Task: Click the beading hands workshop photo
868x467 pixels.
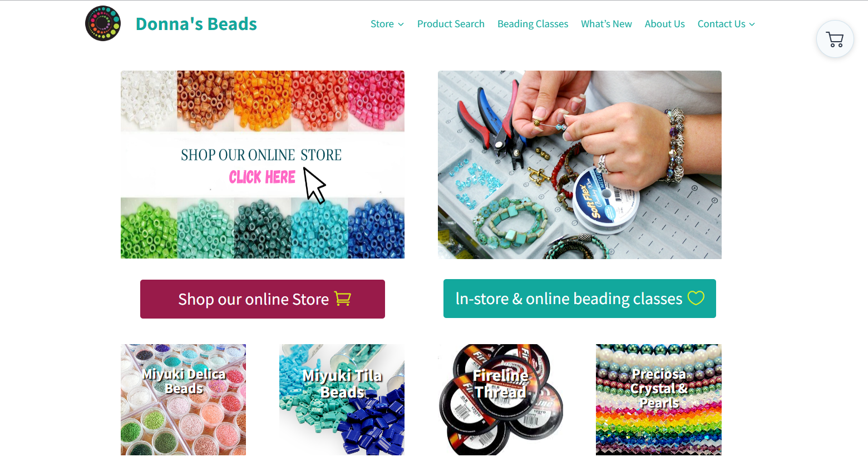Action: [x=580, y=165]
